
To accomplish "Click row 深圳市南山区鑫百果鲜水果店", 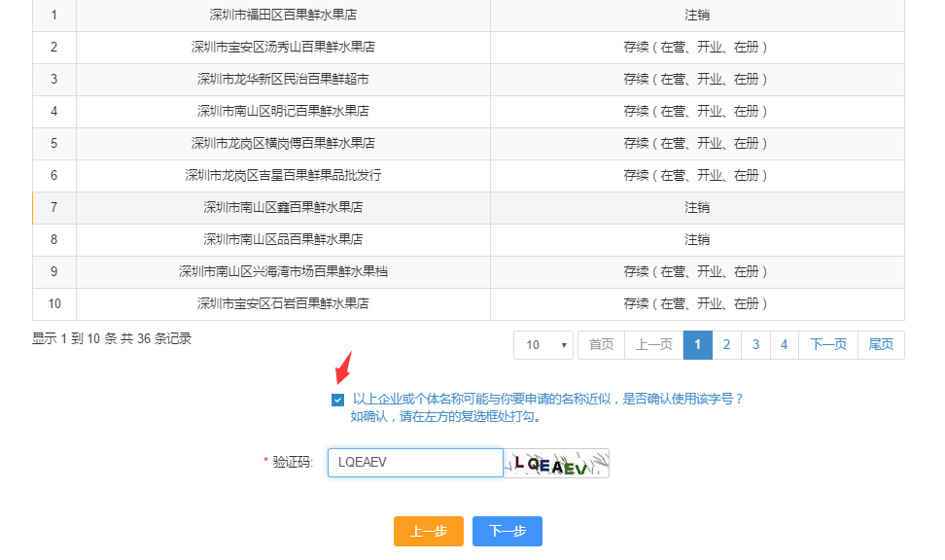I will click(283, 208).
